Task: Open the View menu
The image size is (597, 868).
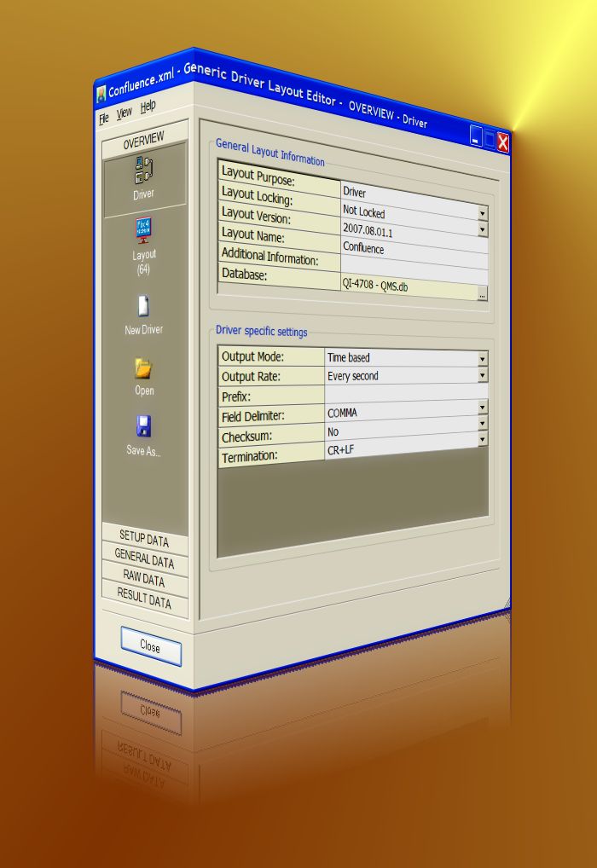Action: coord(124,113)
